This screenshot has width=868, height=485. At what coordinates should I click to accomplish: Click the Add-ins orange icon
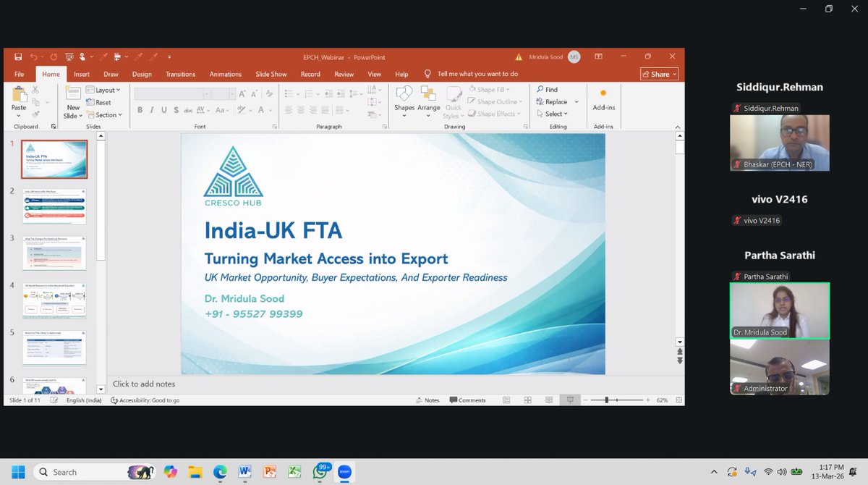pos(603,93)
